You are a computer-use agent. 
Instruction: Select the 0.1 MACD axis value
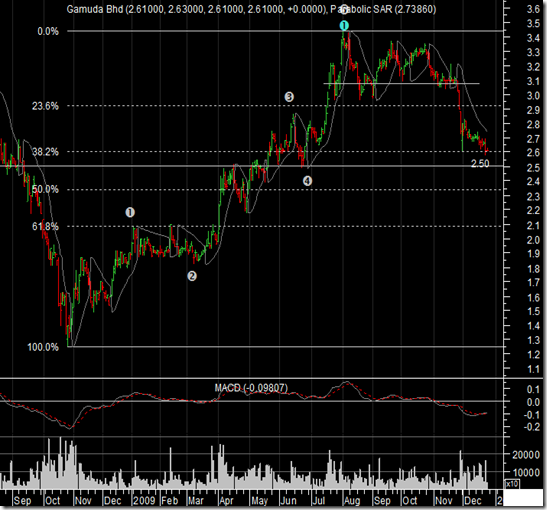(533, 389)
